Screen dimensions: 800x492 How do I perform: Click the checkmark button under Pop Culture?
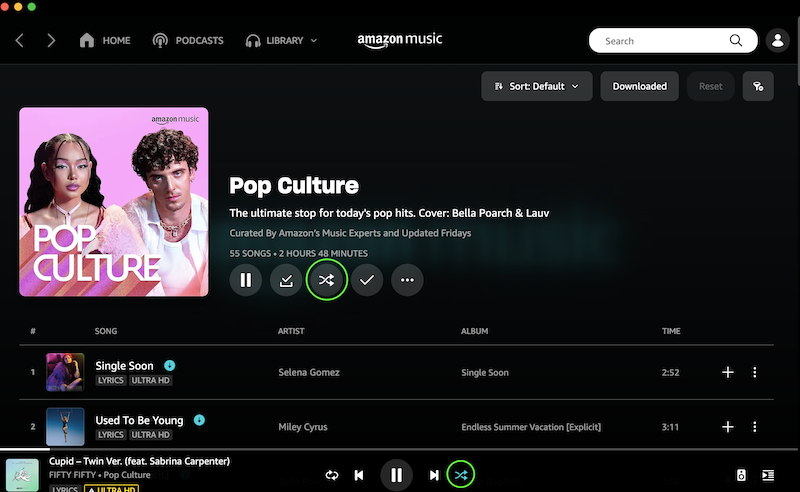(367, 280)
